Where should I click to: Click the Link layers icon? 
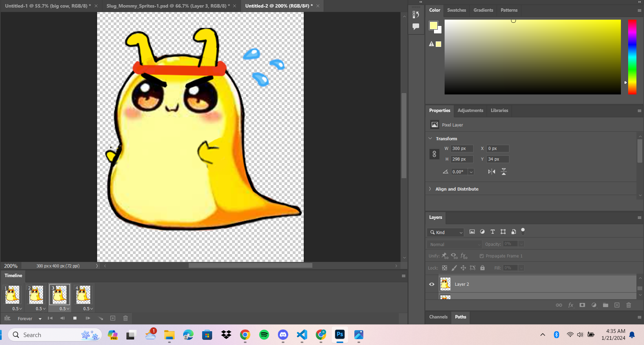pos(559,305)
